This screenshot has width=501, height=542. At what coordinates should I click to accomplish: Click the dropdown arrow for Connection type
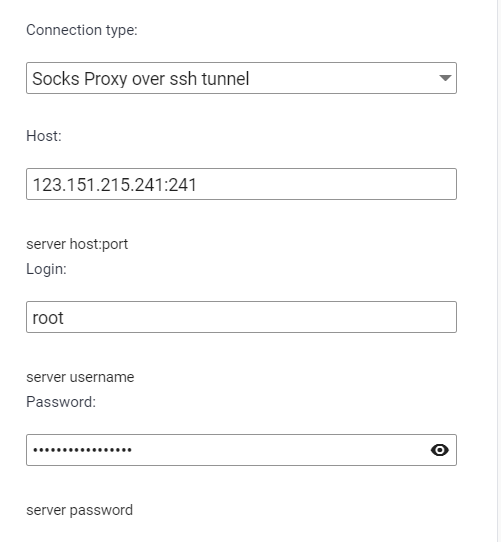tap(445, 78)
